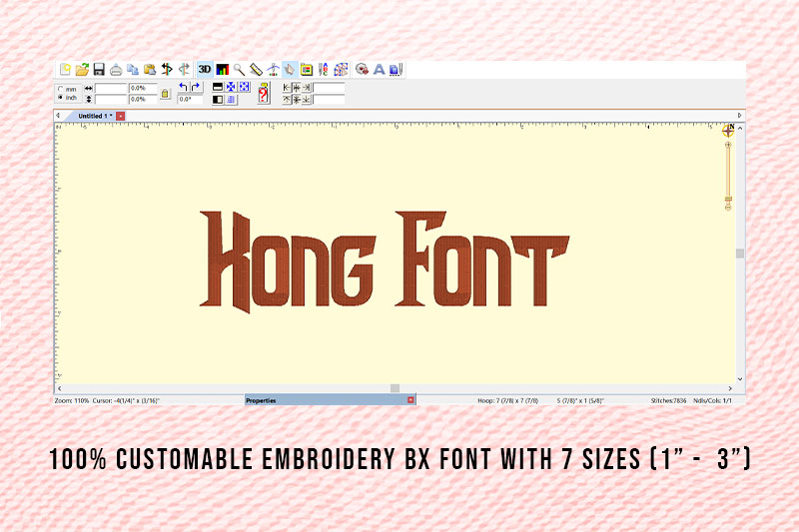This screenshot has width=799, height=532.
Task: Click the height percentage field
Action: coord(143,99)
